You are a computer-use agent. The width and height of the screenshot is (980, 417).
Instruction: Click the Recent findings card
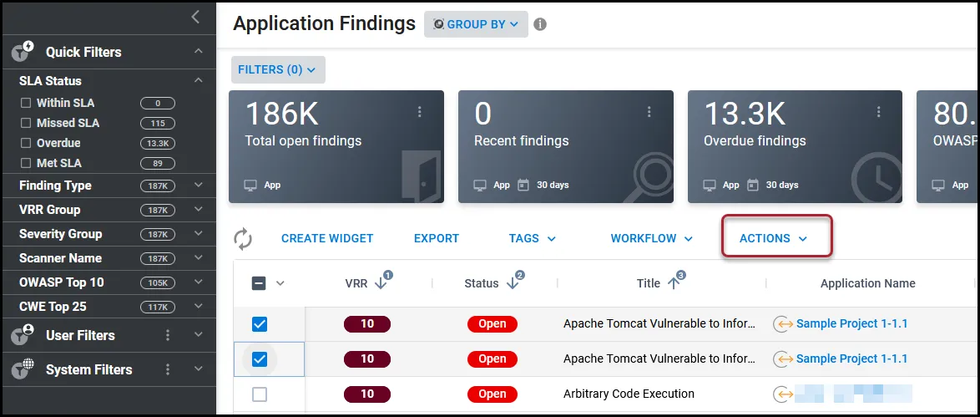coord(566,146)
